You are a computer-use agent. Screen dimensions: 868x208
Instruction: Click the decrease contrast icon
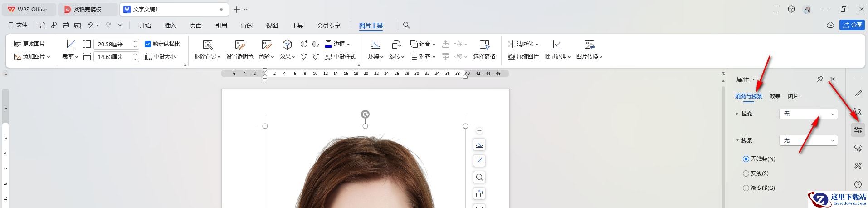316,44
